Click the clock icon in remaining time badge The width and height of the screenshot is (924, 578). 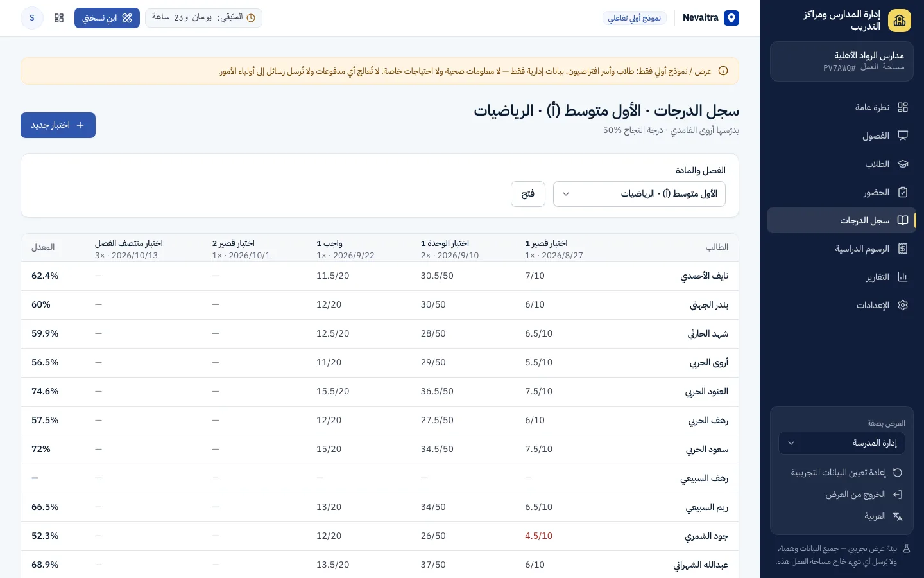pyautogui.click(x=251, y=18)
